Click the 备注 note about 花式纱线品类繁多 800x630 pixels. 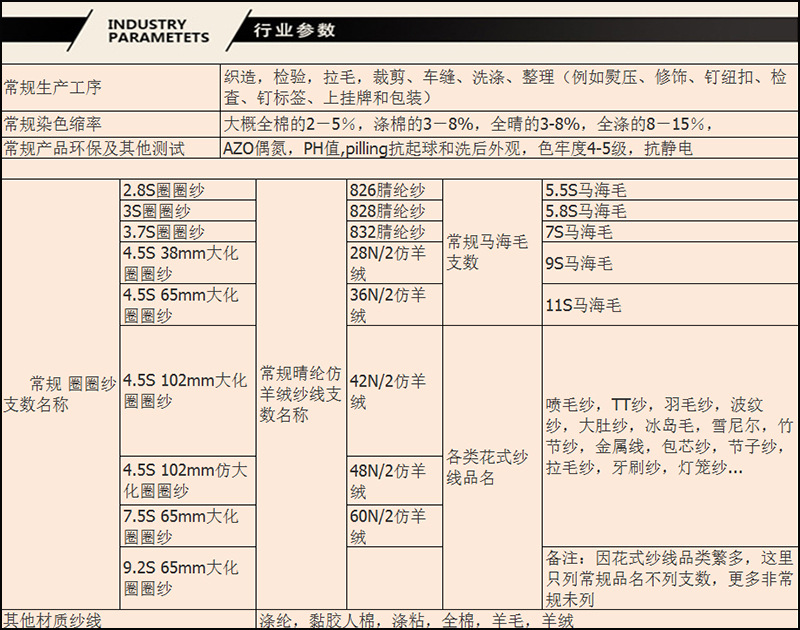(670, 578)
